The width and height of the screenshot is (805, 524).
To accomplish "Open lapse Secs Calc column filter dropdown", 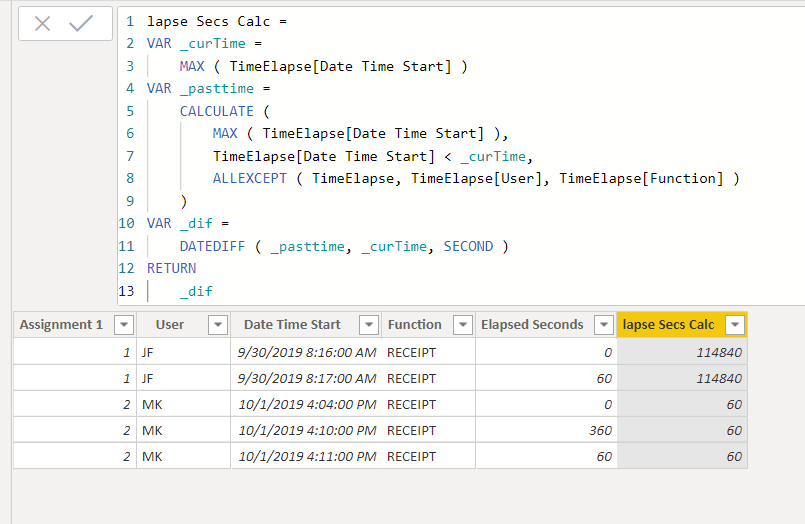I will [x=735, y=325].
